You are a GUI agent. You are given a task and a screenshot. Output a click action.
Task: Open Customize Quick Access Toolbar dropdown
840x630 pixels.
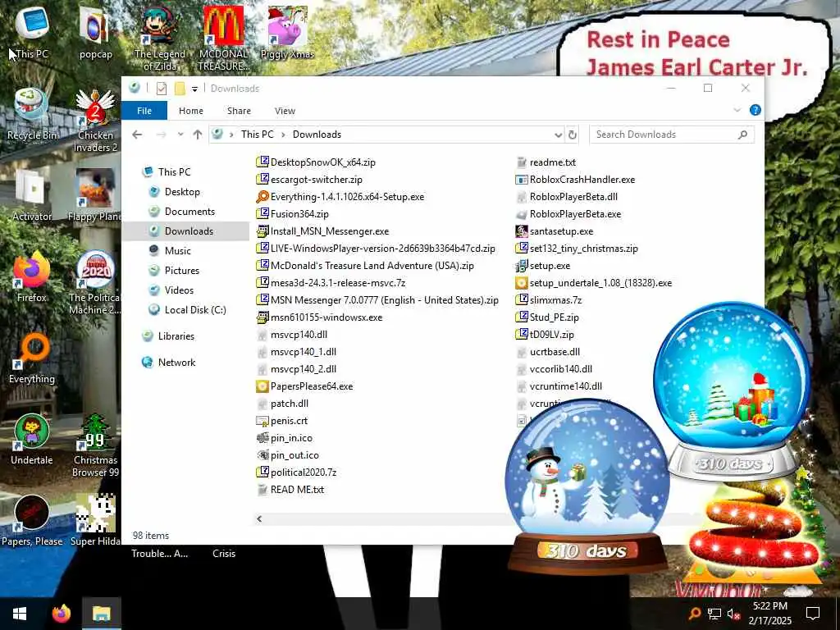[194, 89]
